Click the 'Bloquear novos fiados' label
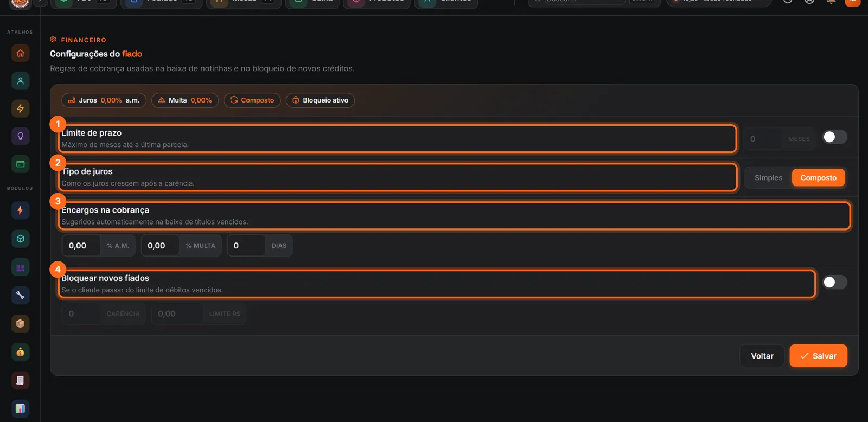868x422 pixels. (105, 278)
